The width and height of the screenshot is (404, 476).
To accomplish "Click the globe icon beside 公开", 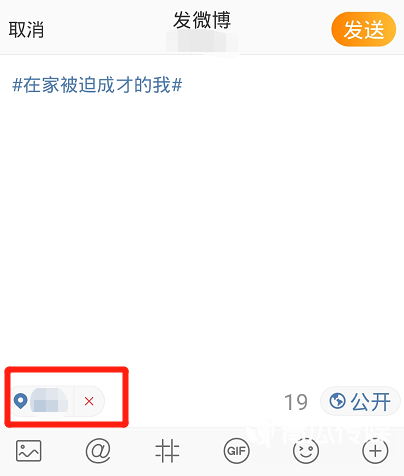I will (x=337, y=401).
